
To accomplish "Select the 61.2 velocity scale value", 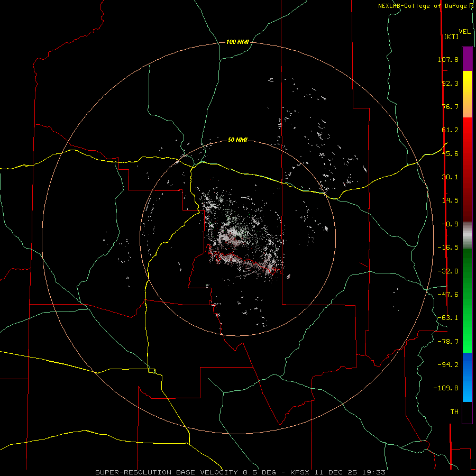I will (450, 130).
